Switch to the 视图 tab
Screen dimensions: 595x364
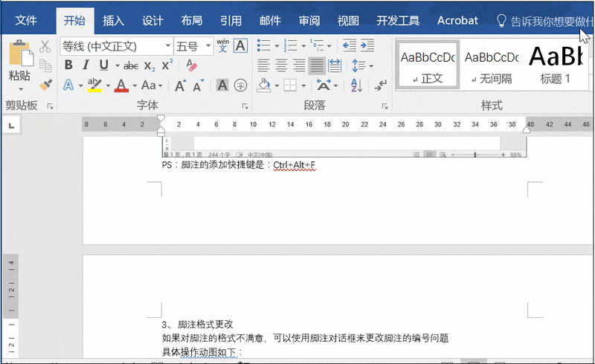point(348,21)
